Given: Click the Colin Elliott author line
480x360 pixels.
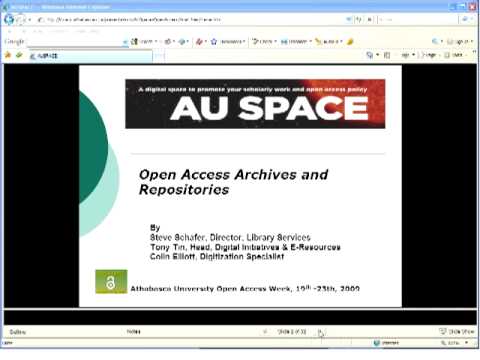Looking at the screenshot, I should click(x=217, y=256).
